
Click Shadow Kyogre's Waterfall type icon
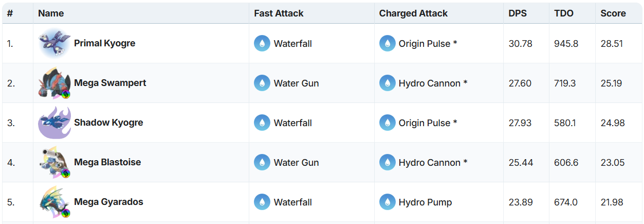pyautogui.click(x=262, y=123)
